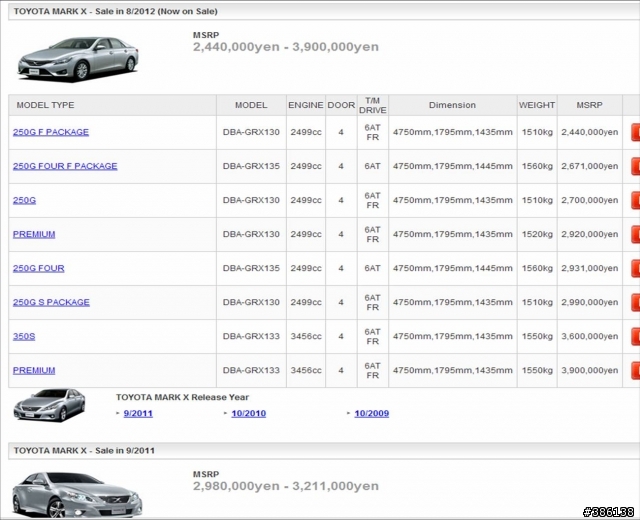Click the 1520kg weight cell
640x520 pixels.
(x=537, y=234)
